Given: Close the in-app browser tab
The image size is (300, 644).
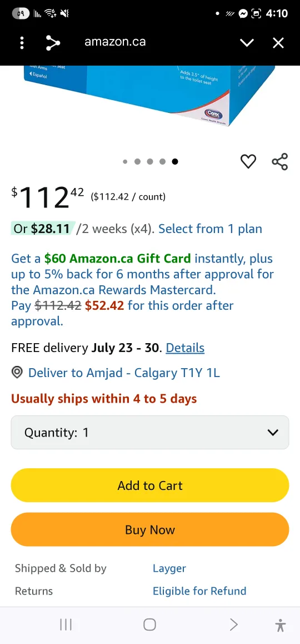Looking at the screenshot, I should point(278,43).
